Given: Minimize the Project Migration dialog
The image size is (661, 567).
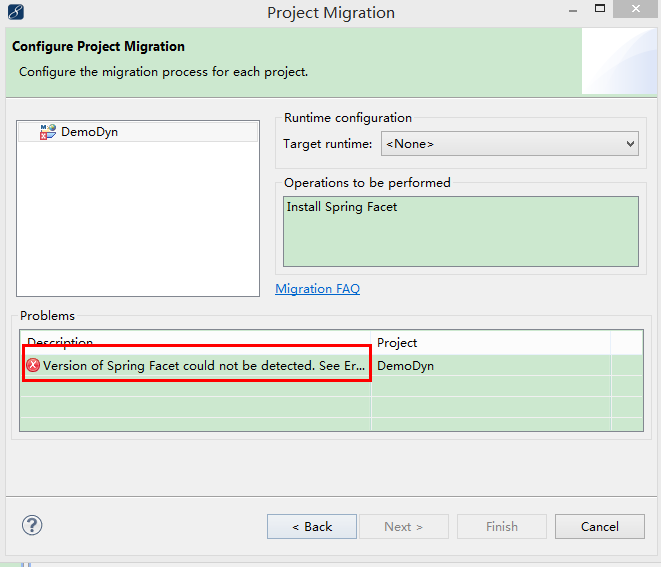Looking at the screenshot, I should [573, 10].
